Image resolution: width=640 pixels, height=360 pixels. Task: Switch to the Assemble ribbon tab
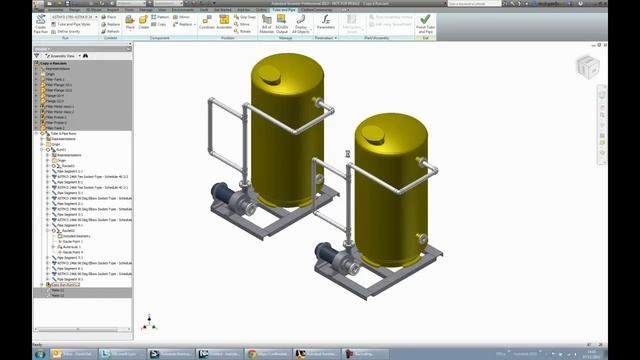(56, 9)
